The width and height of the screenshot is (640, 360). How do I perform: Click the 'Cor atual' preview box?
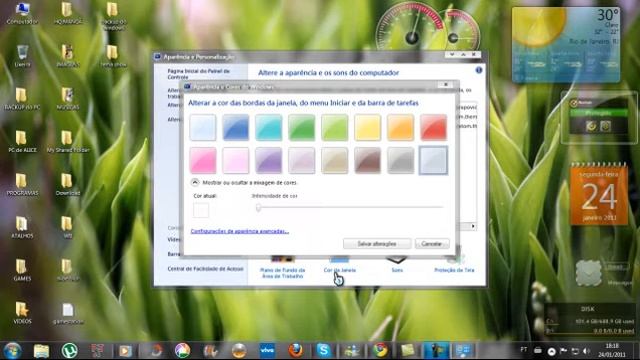pos(201,210)
